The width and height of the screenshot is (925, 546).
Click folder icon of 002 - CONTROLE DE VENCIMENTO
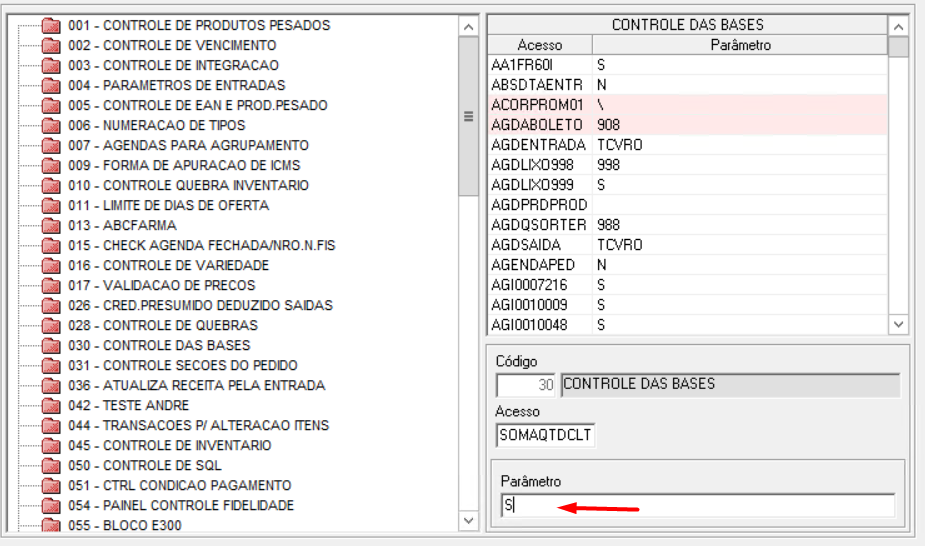point(51,45)
